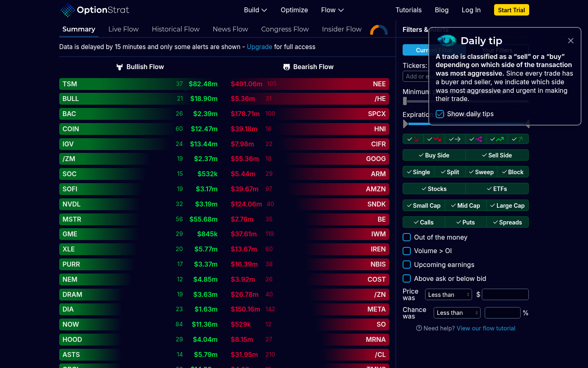The height and width of the screenshot is (368, 588).
Task: Check the Upcoming earnings option
Action: (407, 265)
